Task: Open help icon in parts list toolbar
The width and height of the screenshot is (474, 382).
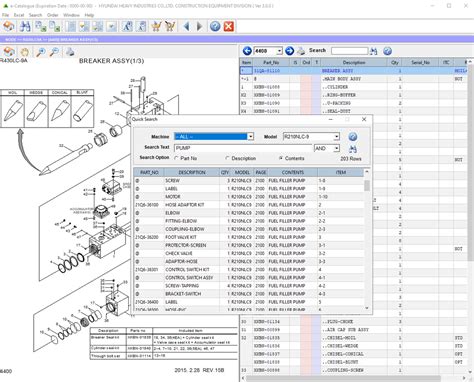Action: click(x=387, y=51)
